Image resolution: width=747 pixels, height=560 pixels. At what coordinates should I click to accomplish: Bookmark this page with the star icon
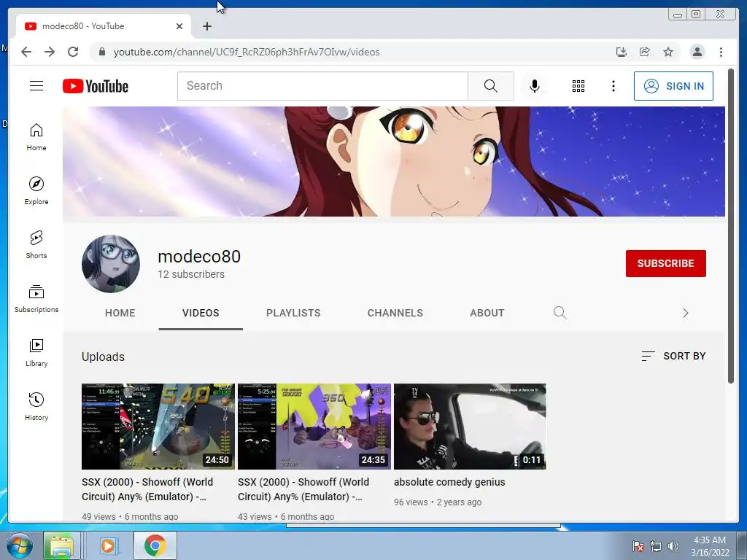668,52
